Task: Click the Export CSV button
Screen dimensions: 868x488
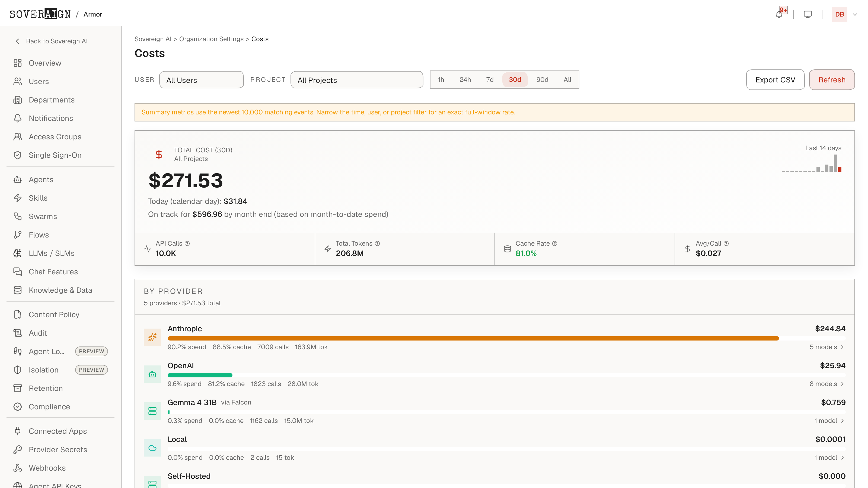Action: 775,80
